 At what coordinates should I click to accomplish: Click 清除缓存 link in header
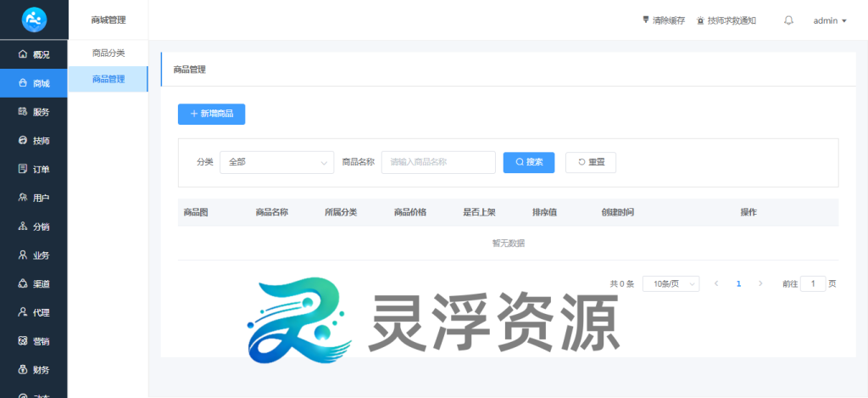(x=664, y=20)
